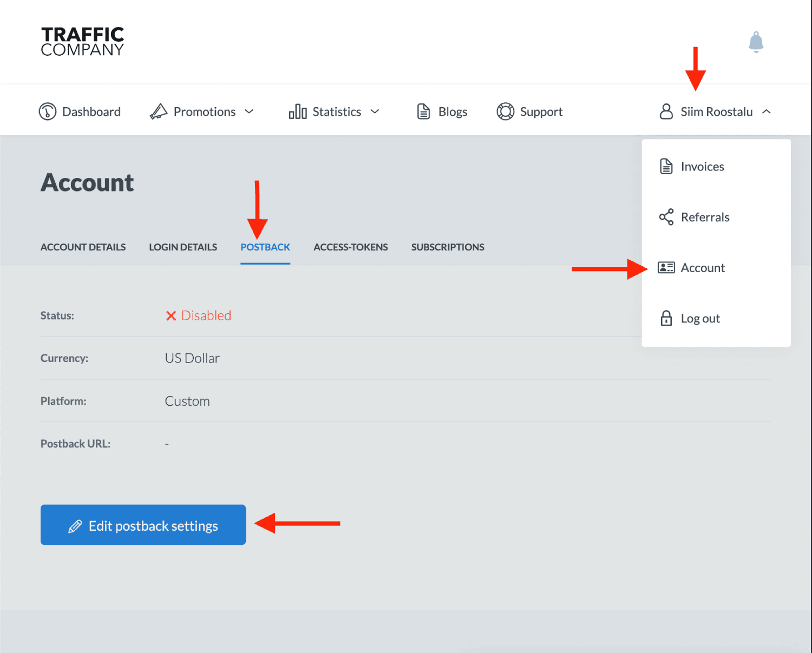
Task: Click the Account ID card icon
Action: click(x=666, y=267)
